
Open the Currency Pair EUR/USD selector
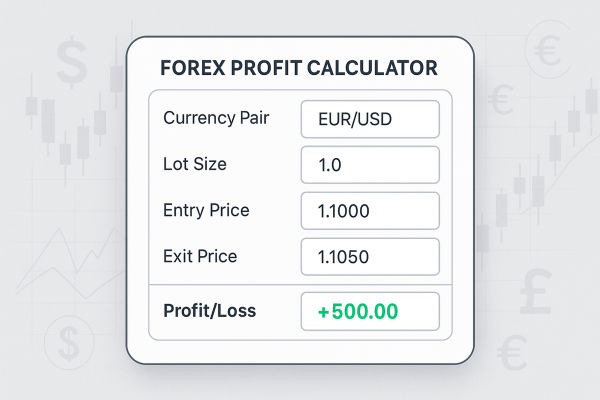(x=370, y=118)
